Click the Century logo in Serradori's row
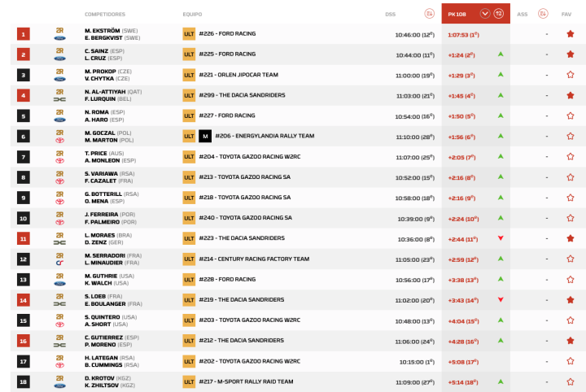This screenshot has width=586, height=392. [59, 262]
